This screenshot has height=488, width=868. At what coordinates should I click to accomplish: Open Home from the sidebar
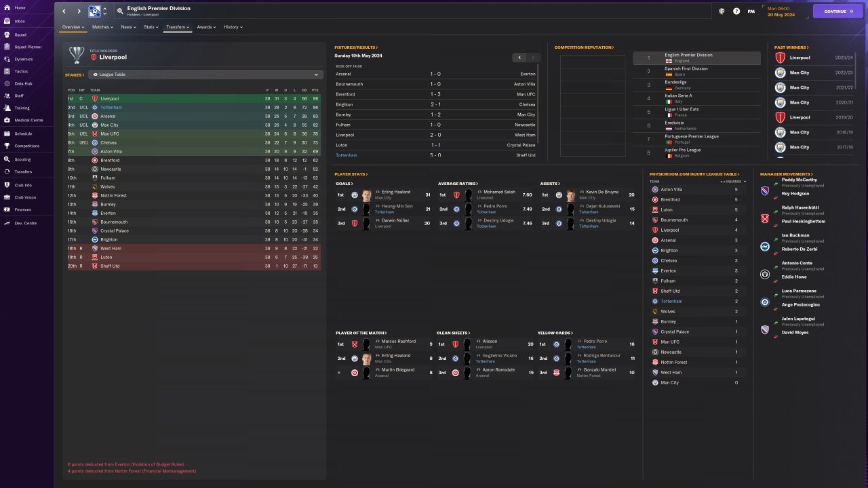pos(20,7)
